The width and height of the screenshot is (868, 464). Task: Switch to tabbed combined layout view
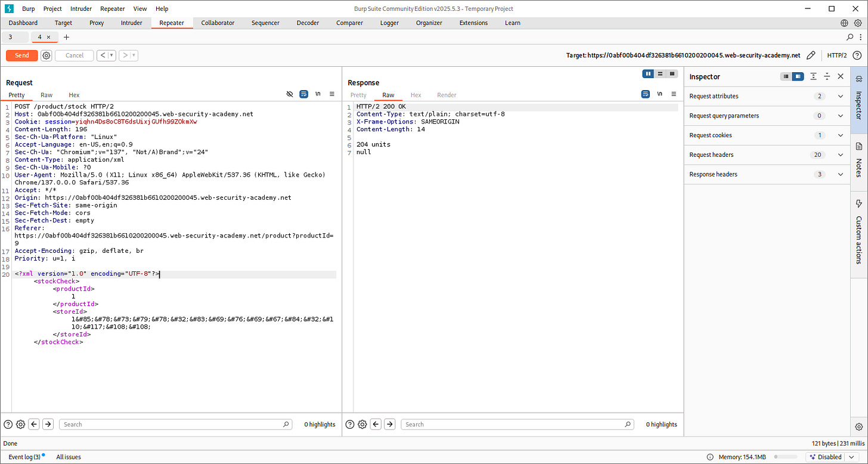coord(672,74)
